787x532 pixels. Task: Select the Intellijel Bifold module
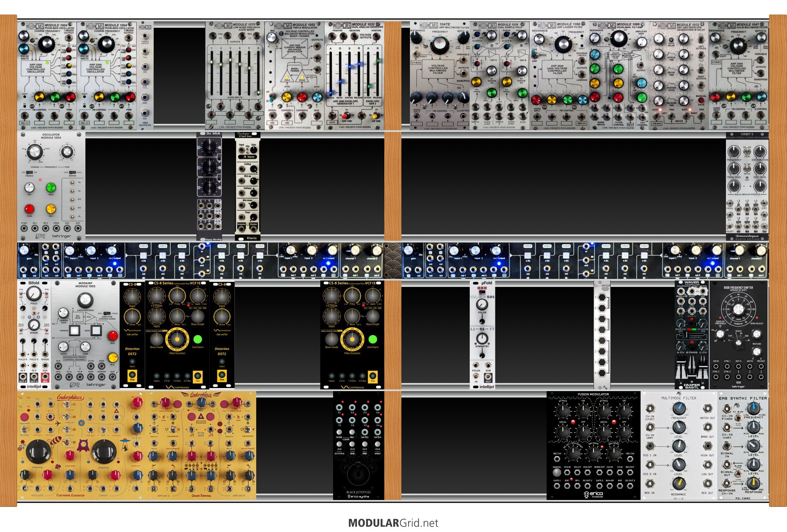coord(34,335)
